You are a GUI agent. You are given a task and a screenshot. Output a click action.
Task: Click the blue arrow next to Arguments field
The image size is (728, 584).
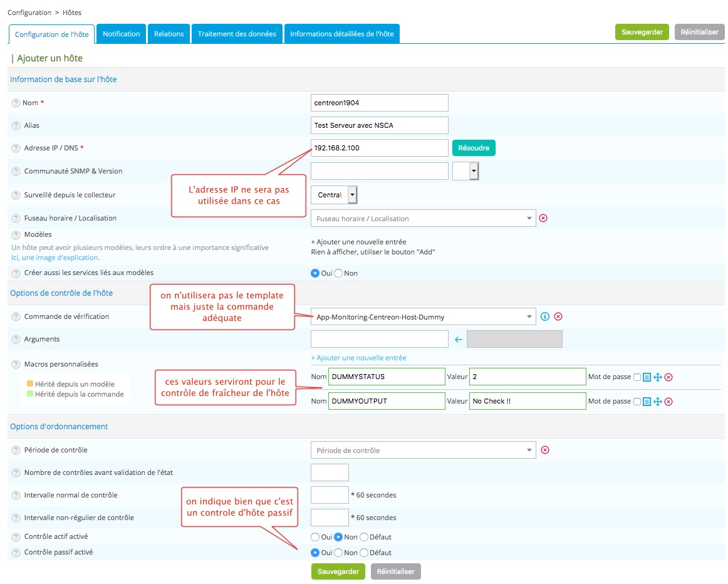pyautogui.click(x=459, y=340)
